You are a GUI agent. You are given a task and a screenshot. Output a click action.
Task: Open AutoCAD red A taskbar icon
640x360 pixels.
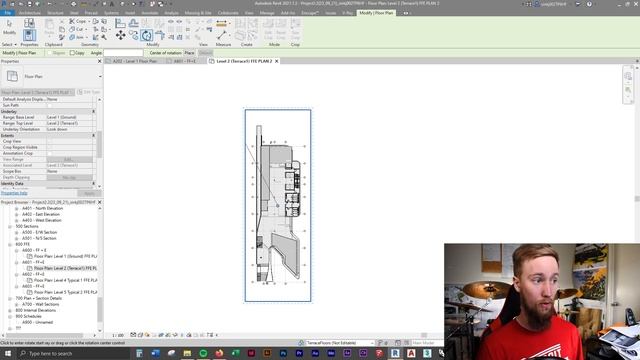411,353
